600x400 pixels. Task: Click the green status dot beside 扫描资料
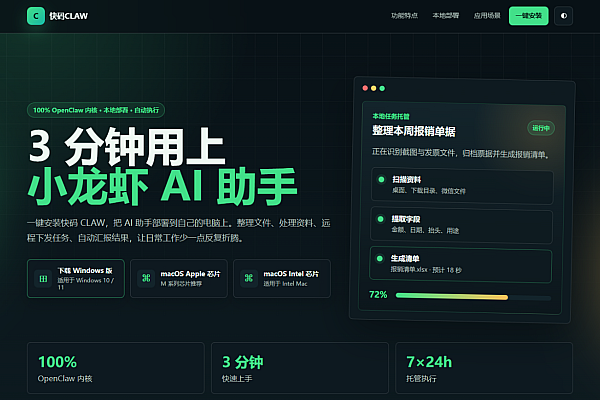(381, 179)
